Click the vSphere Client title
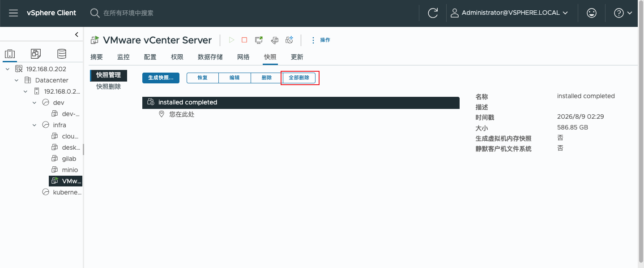Screen dimensions: 644x268 click(51, 13)
